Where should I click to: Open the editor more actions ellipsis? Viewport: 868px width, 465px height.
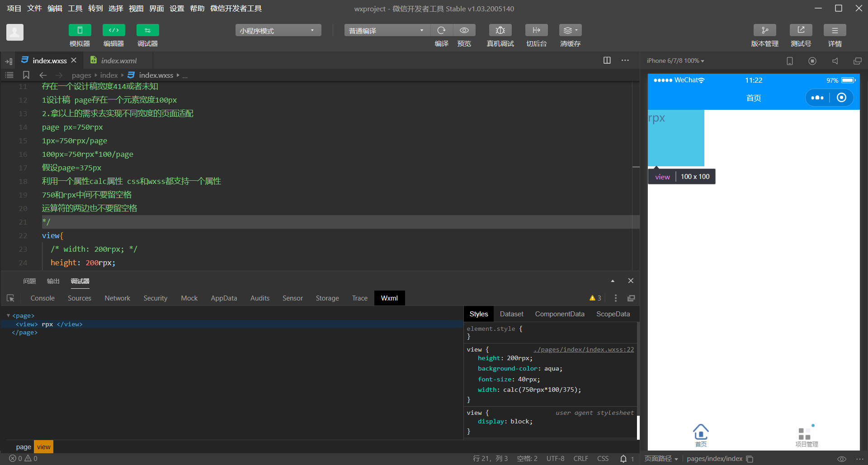pyautogui.click(x=625, y=60)
